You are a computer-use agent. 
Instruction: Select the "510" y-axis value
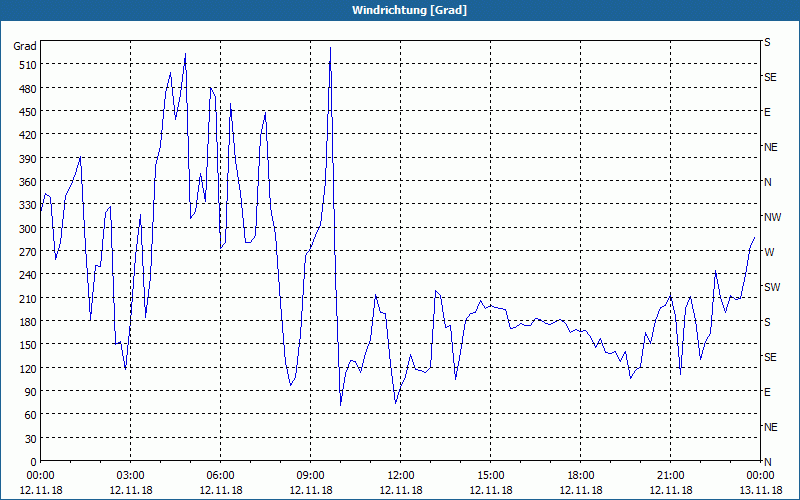28,65
